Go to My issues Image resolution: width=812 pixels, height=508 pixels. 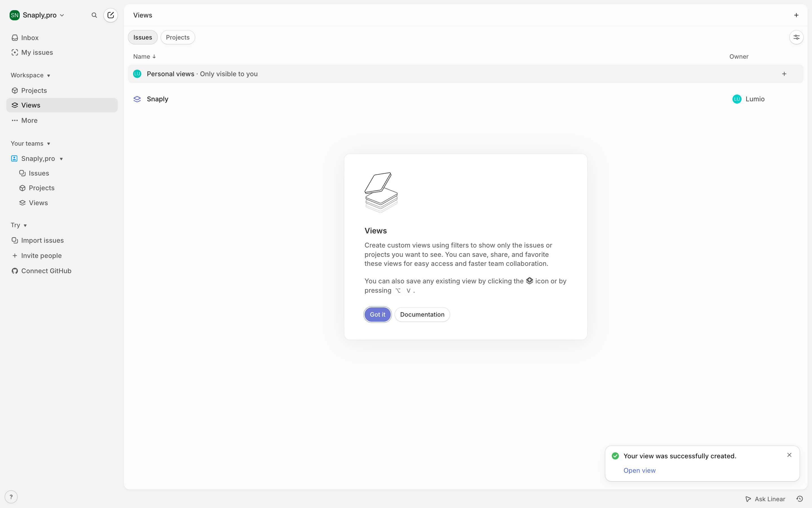[62, 52]
